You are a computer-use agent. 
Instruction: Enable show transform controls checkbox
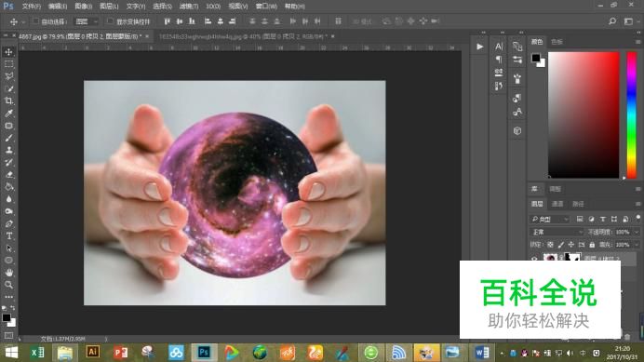110,21
